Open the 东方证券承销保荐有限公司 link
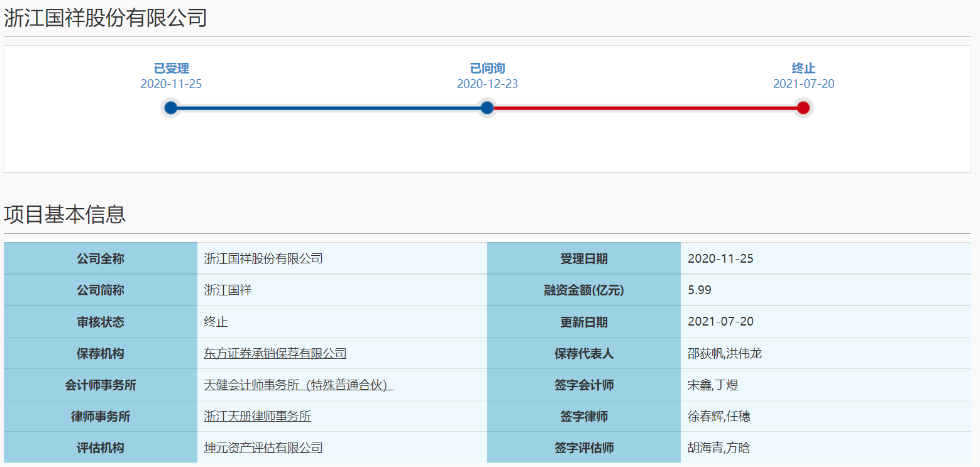 click(x=275, y=353)
